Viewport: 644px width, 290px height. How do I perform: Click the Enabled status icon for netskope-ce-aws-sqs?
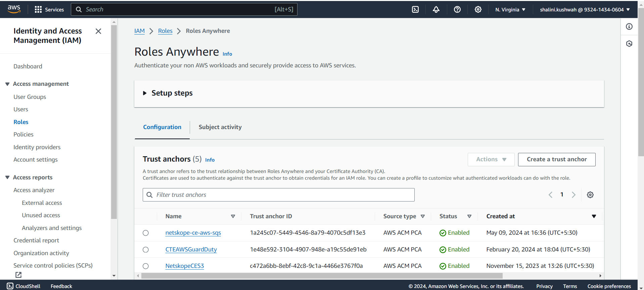(x=443, y=233)
